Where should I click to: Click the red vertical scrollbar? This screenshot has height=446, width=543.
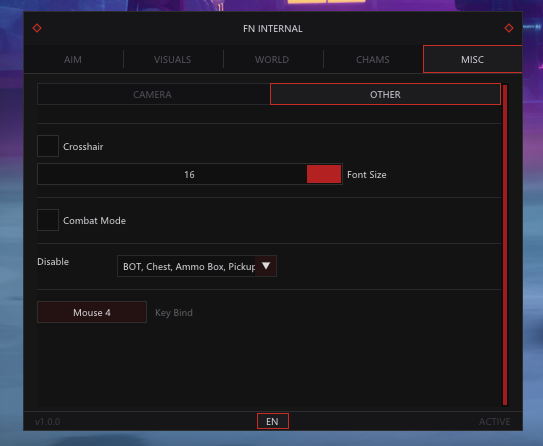505,244
